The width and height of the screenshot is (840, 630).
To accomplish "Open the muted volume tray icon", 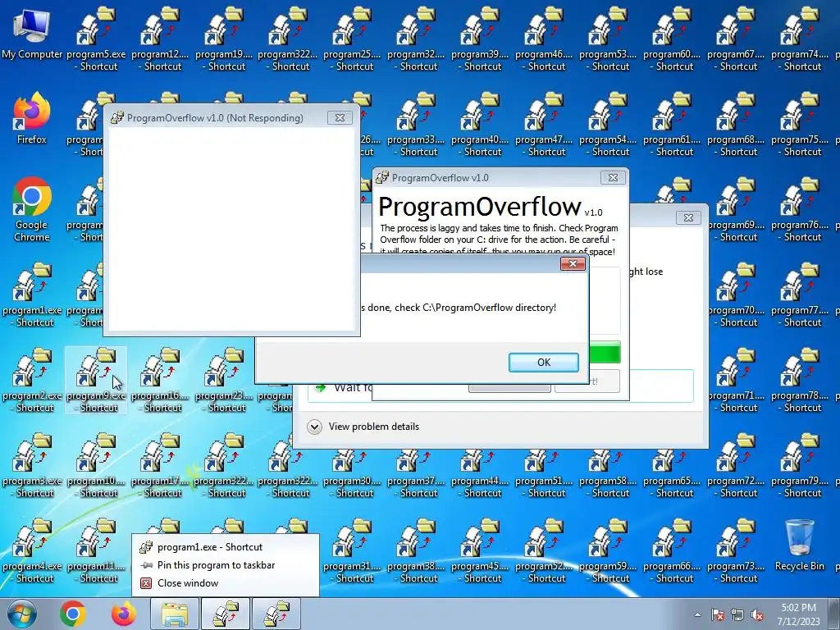I will [757, 615].
